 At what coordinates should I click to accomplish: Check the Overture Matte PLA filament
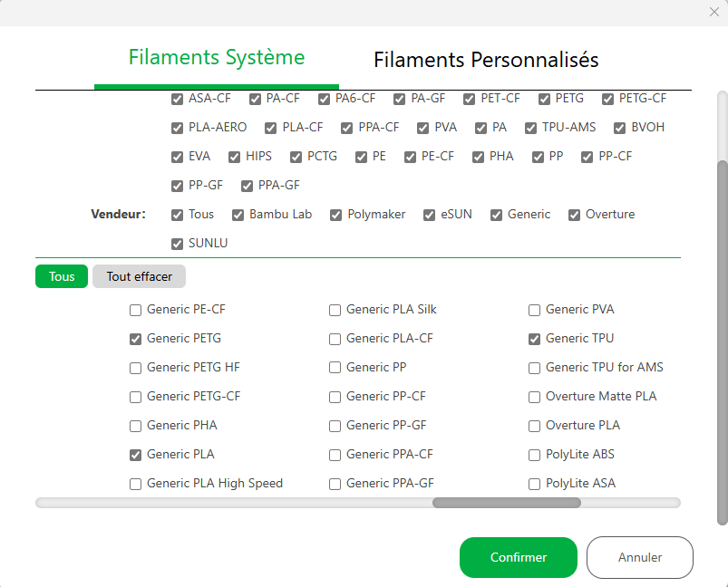pyautogui.click(x=535, y=397)
